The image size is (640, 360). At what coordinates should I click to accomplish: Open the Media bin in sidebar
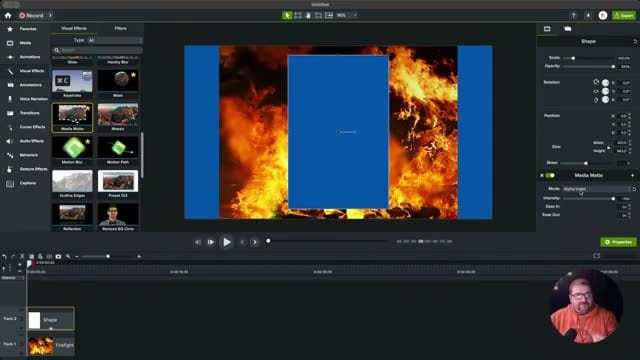coord(24,43)
